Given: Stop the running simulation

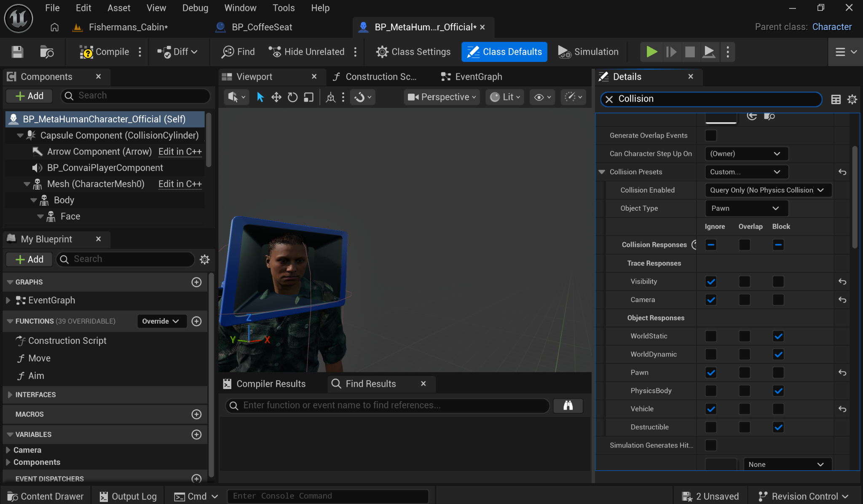Looking at the screenshot, I should point(690,52).
